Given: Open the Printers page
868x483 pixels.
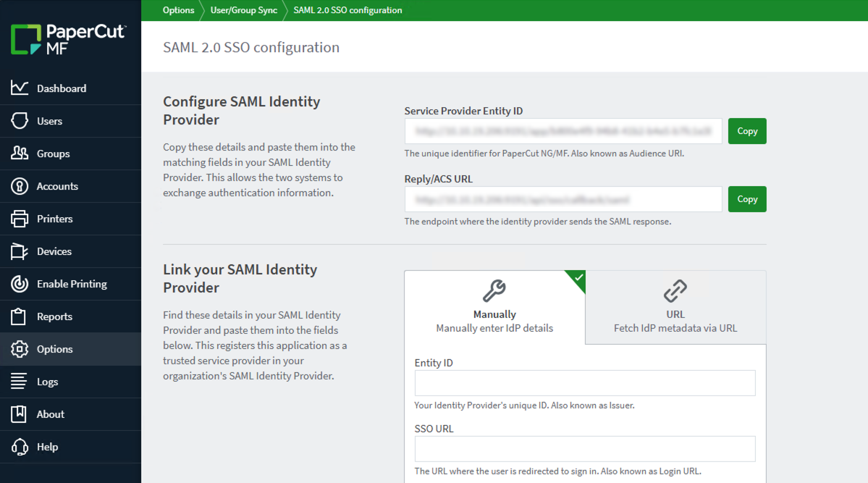Looking at the screenshot, I should click(70, 219).
